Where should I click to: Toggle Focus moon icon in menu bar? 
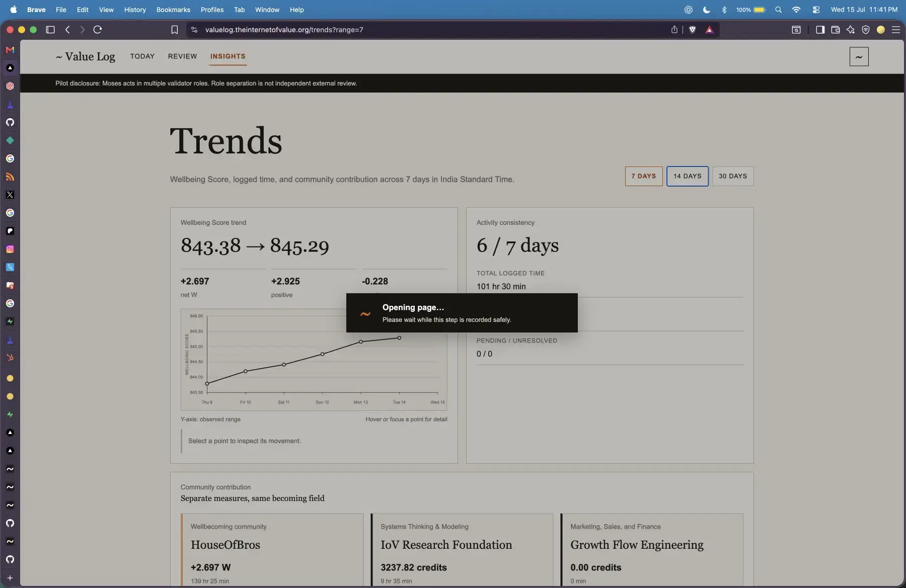coord(707,10)
